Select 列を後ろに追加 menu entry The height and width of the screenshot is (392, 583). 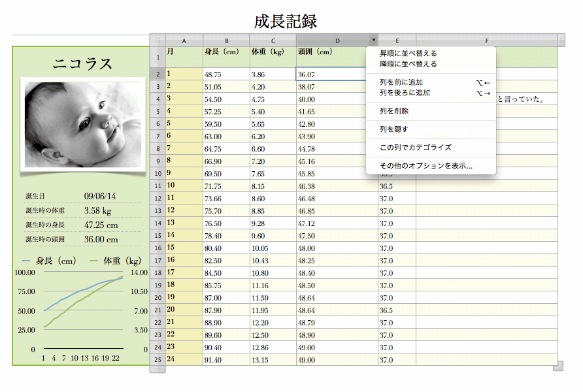[431, 93]
